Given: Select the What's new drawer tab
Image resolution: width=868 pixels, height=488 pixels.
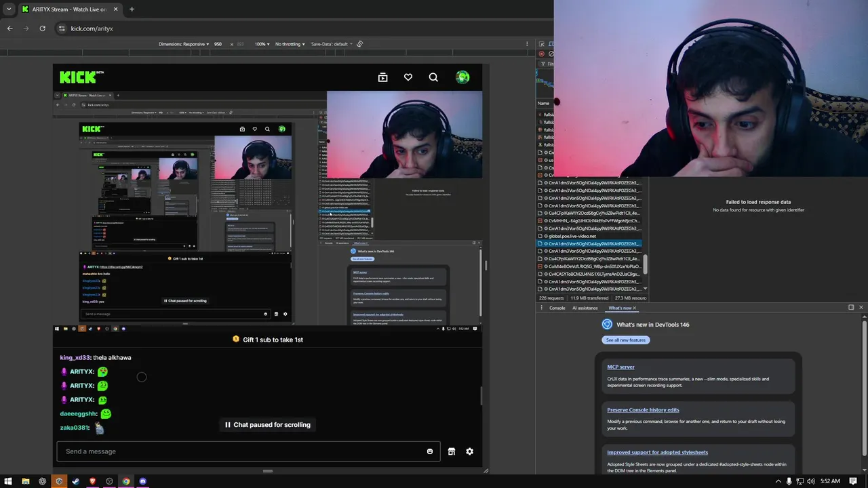Looking at the screenshot, I should (618, 308).
